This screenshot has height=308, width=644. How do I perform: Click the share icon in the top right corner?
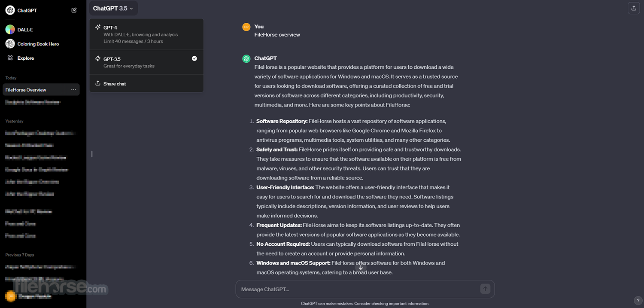click(x=634, y=8)
